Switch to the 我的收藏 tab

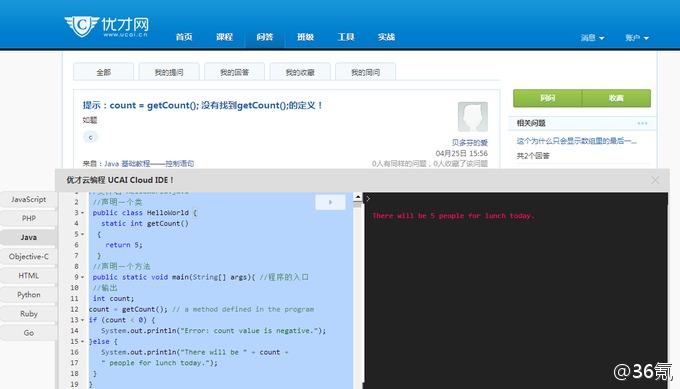click(300, 72)
